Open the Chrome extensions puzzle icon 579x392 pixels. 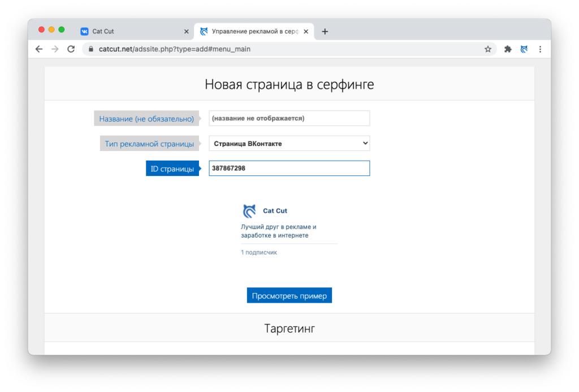coord(507,49)
